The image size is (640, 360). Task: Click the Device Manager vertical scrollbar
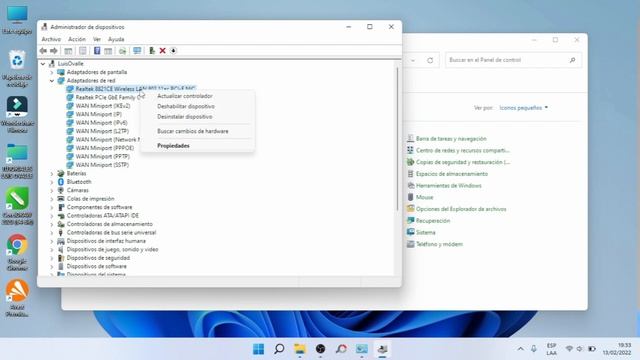[397, 139]
